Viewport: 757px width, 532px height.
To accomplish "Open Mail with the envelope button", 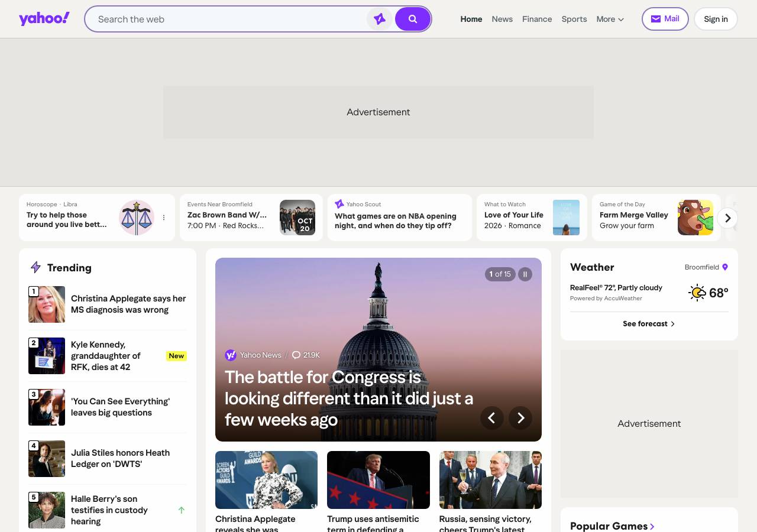I will pos(665,19).
